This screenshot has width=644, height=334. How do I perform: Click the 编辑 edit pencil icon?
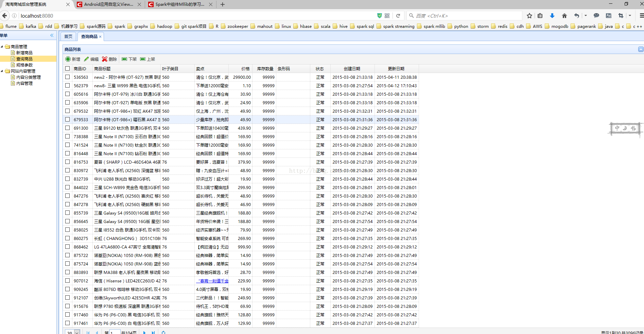(86, 59)
